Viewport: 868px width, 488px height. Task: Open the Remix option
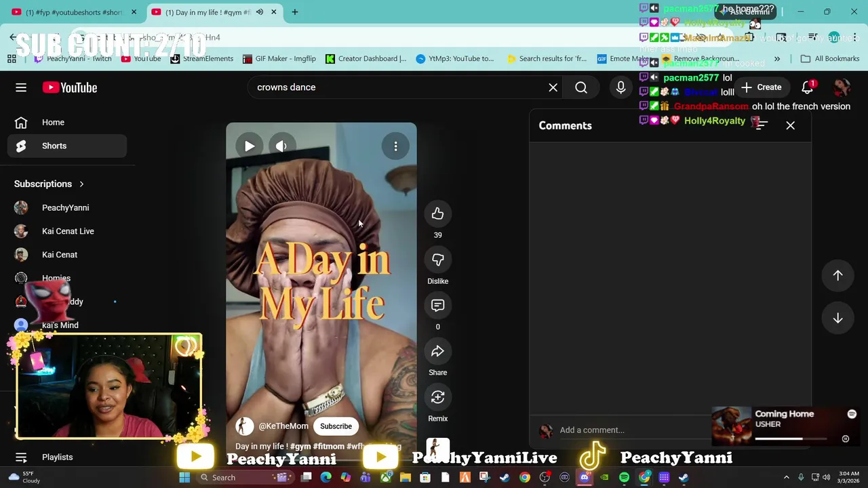coord(437,397)
